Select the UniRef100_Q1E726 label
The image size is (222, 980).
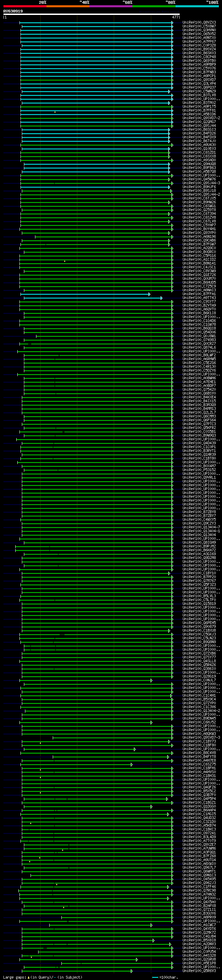199,275
